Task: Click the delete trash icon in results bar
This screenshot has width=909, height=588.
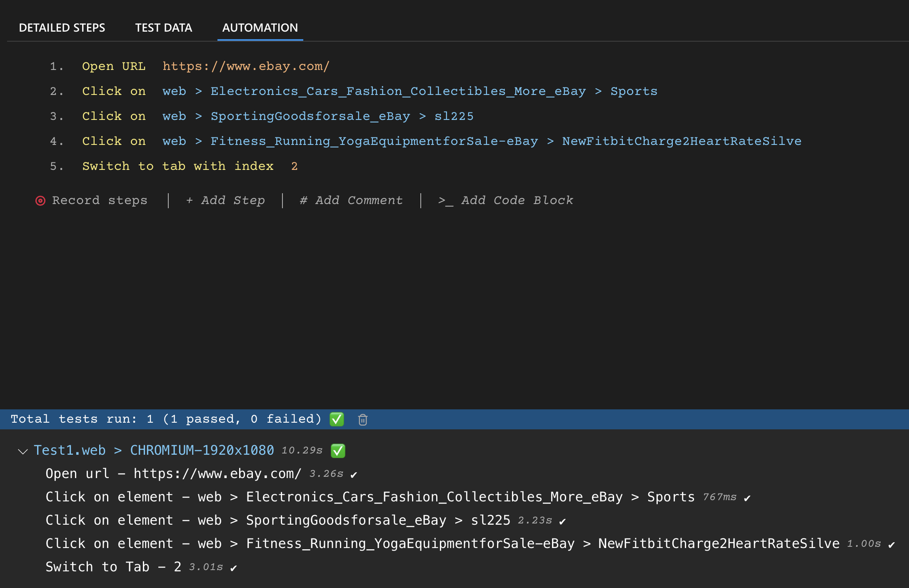Action: (363, 419)
